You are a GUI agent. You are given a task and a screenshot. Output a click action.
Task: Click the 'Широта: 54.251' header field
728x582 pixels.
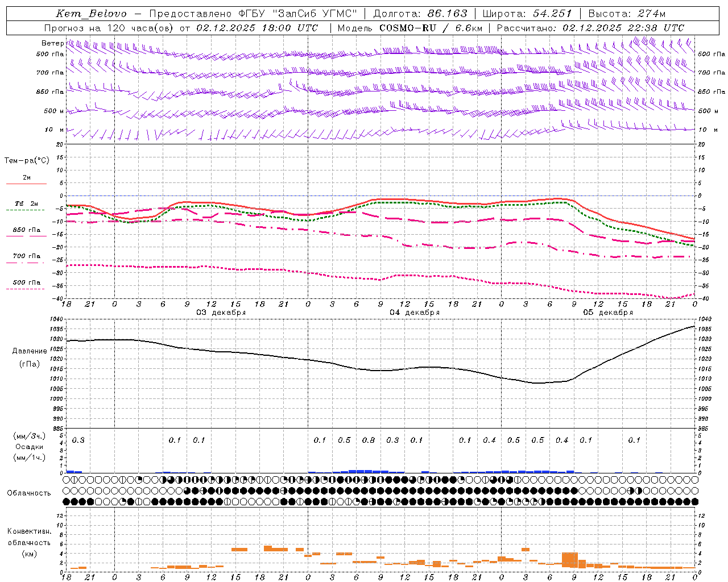coord(527,14)
